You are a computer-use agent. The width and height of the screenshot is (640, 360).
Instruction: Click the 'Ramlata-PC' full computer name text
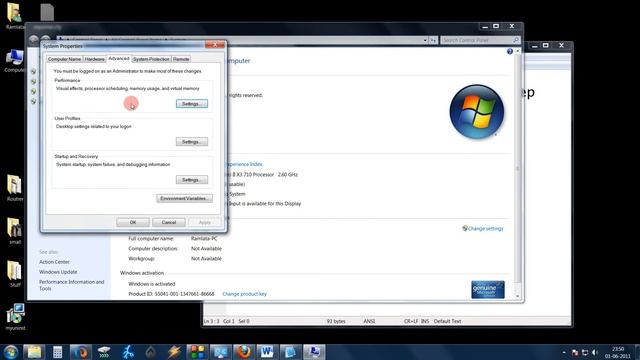(204, 238)
